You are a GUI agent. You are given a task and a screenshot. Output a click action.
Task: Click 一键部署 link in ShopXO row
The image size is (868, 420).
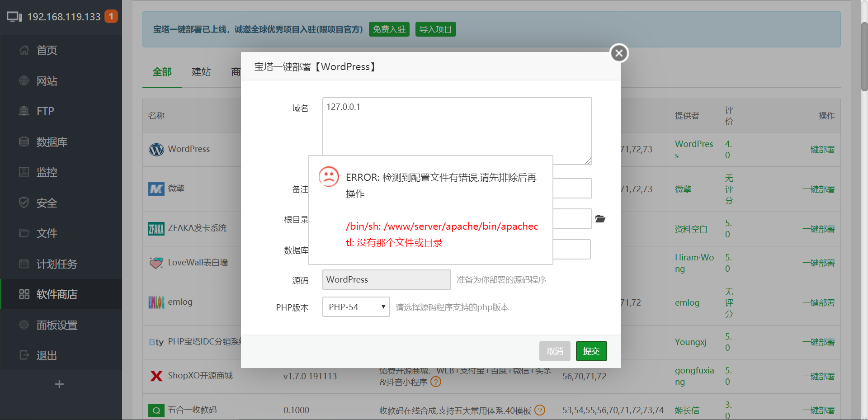pyautogui.click(x=819, y=377)
